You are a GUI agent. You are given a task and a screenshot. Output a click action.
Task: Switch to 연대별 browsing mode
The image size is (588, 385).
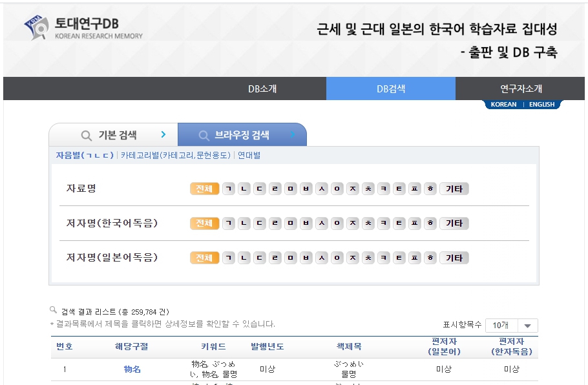pyautogui.click(x=249, y=155)
